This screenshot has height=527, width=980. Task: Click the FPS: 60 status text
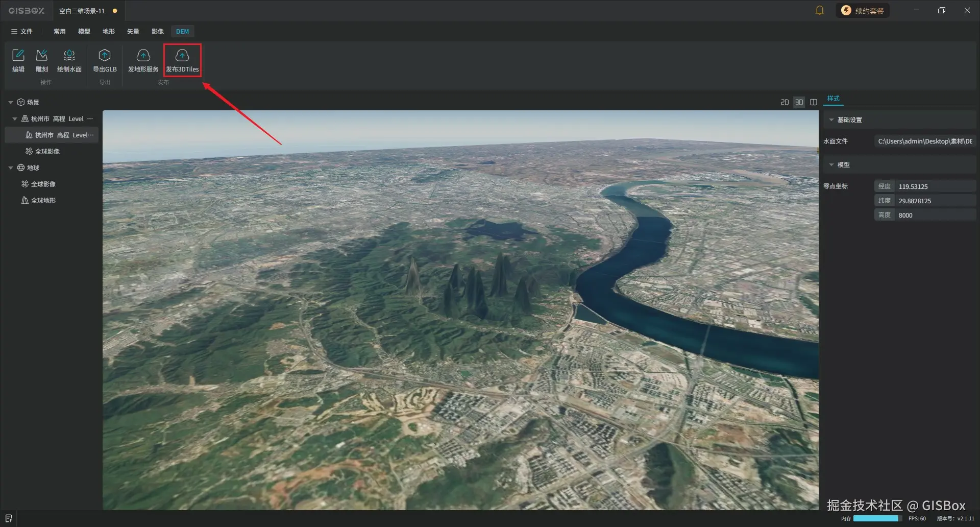(x=917, y=518)
